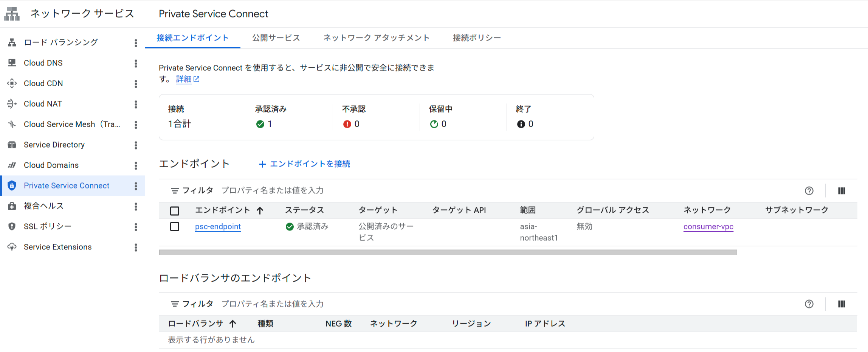Screen dimensions: 868x352
Task: Open more options for Cloud NAT
Action: click(136, 104)
